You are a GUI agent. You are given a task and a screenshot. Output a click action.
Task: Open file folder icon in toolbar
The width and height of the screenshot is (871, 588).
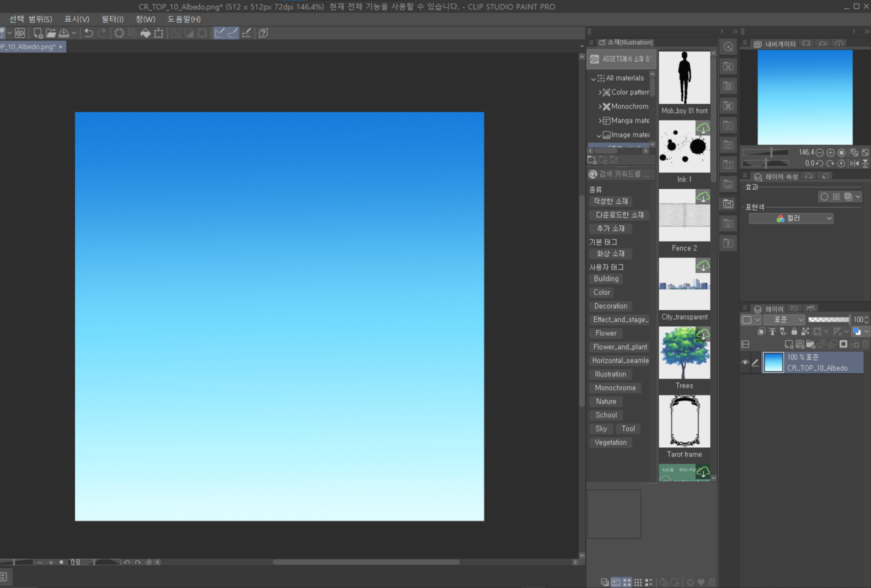(51, 33)
